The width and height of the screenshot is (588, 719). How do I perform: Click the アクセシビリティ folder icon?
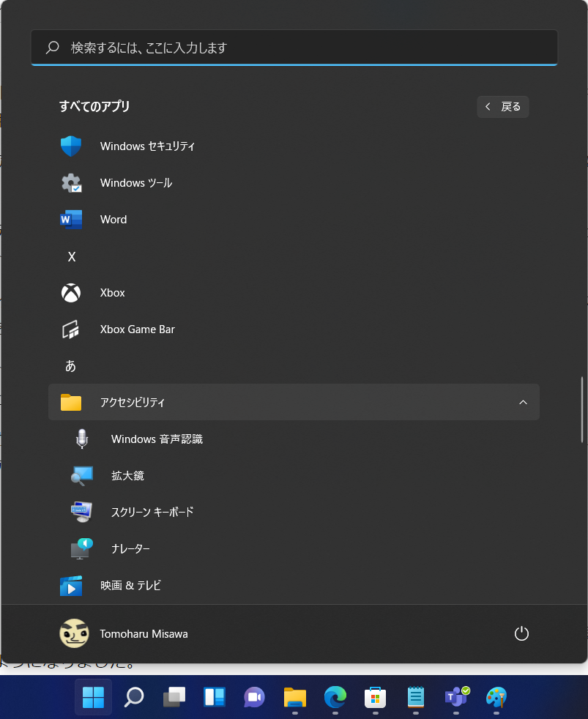point(71,402)
